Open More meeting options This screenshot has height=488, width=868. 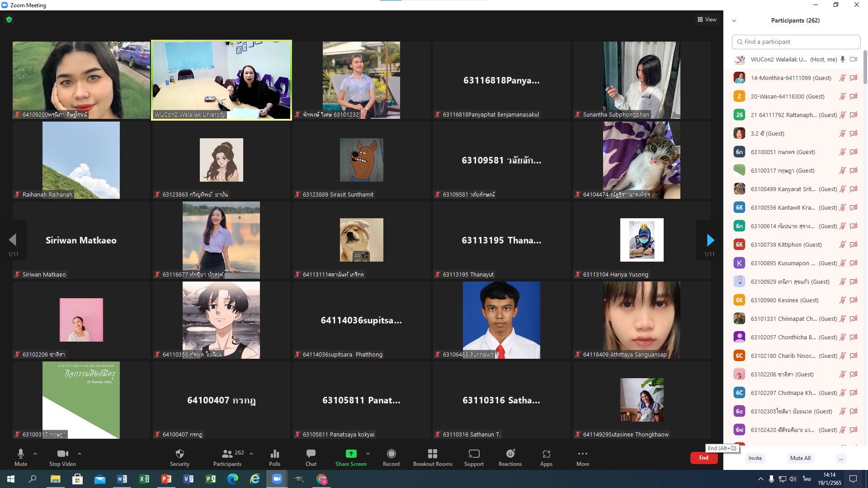(582, 457)
